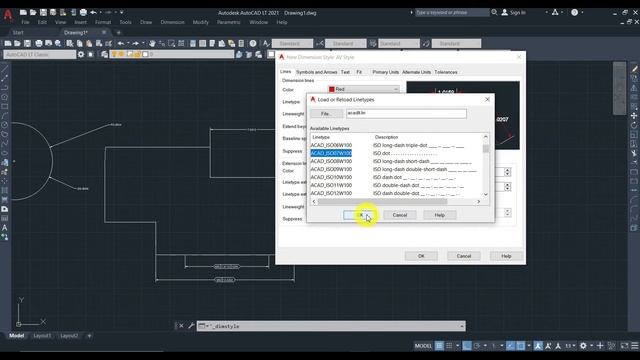
Task: Click the Save icon in Standard toolbar
Action: coord(27,43)
